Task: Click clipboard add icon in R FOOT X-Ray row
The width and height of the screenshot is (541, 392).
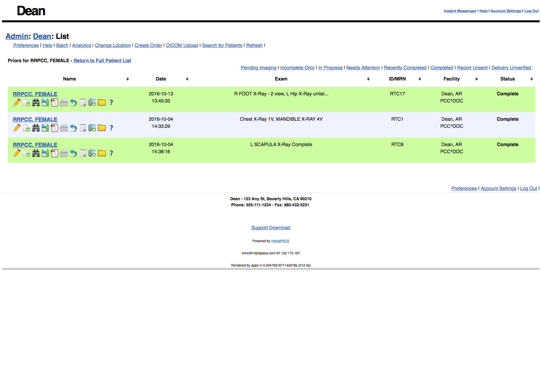Action: (x=26, y=102)
